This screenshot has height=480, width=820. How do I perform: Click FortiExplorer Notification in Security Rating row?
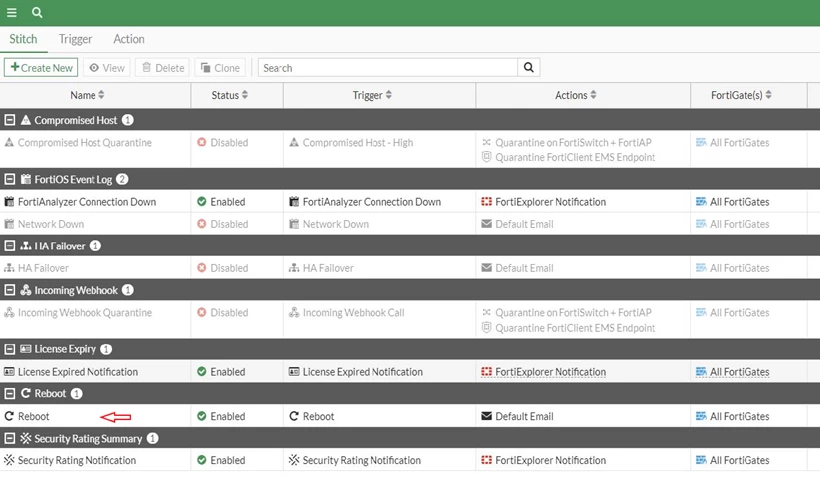(551, 460)
